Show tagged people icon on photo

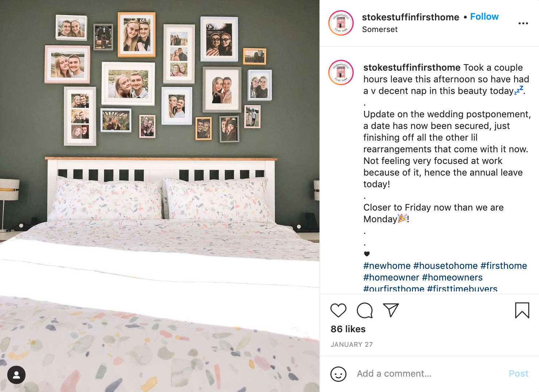pyautogui.click(x=16, y=375)
